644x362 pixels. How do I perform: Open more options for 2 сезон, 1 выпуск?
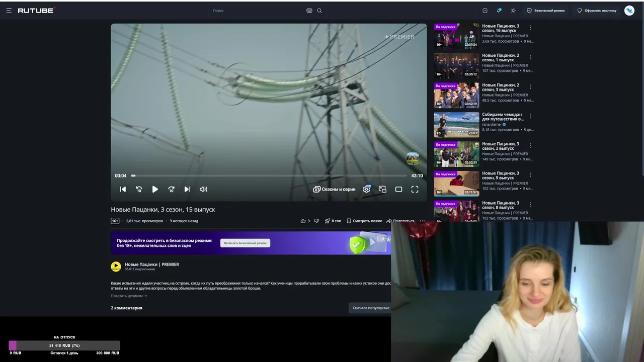pyautogui.click(x=530, y=57)
